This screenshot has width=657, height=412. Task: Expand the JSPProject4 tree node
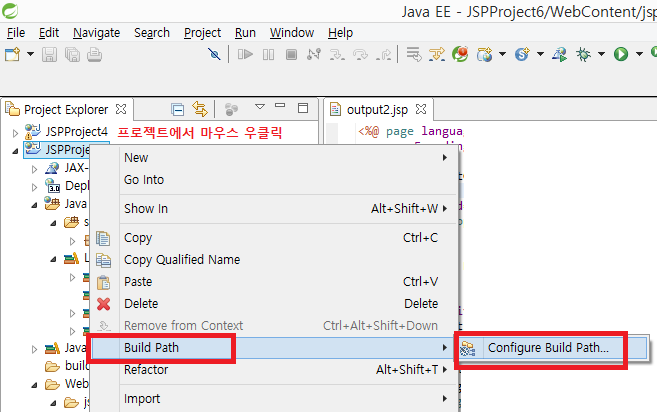[15, 132]
